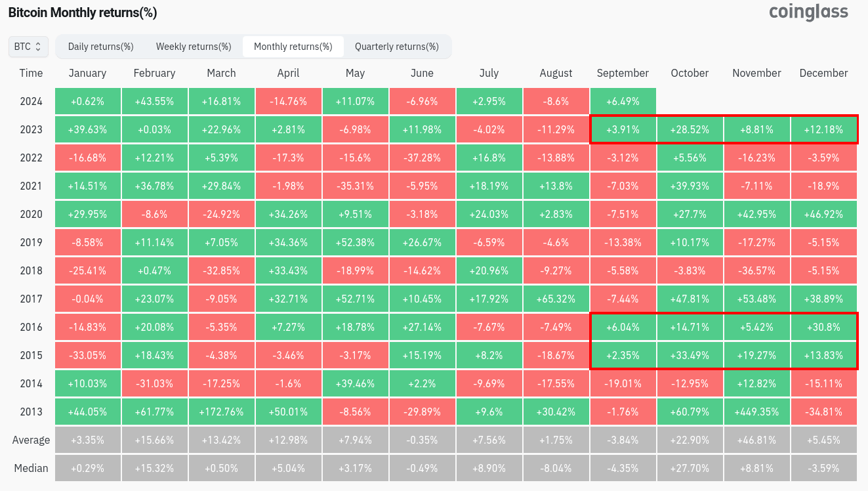The image size is (868, 491).
Task: Click the coinglass logo
Action: [x=808, y=12]
